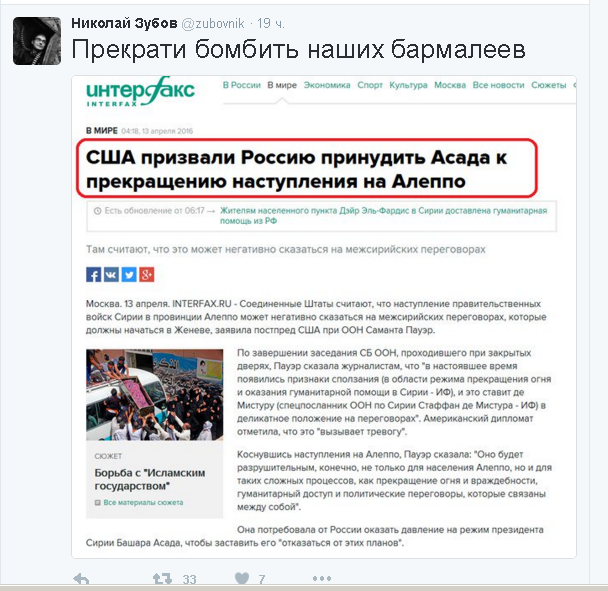
Task: Click the Twitter share icon
Action: (x=129, y=275)
